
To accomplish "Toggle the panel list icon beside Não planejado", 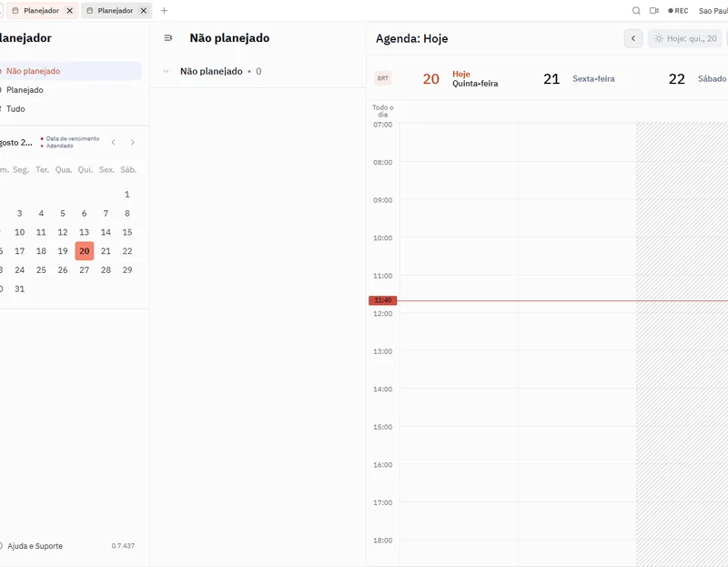I will [x=168, y=38].
